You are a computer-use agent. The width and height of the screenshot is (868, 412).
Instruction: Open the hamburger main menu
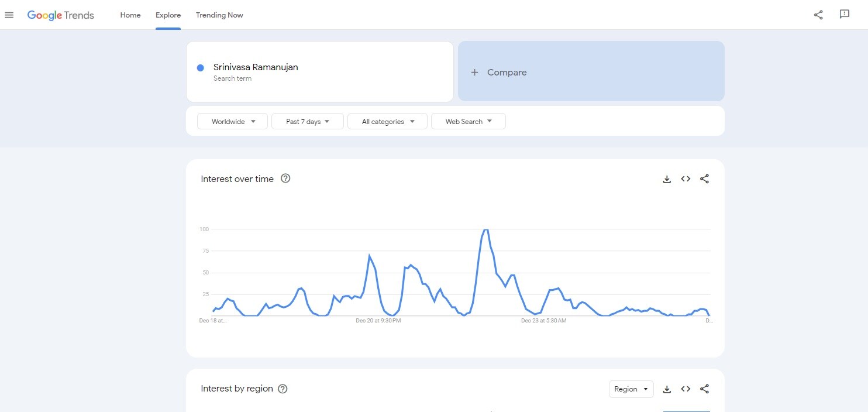[x=9, y=15]
